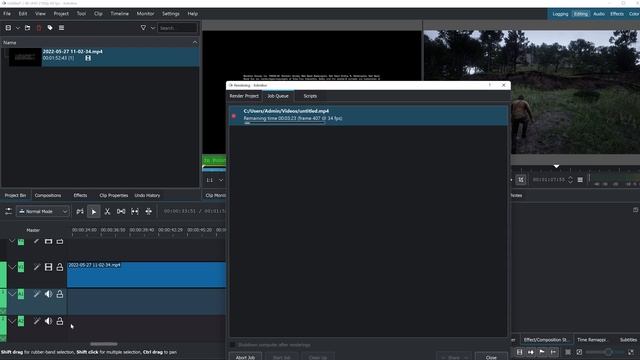Switch to Compositions tab
640x360 pixels.
coord(48,196)
